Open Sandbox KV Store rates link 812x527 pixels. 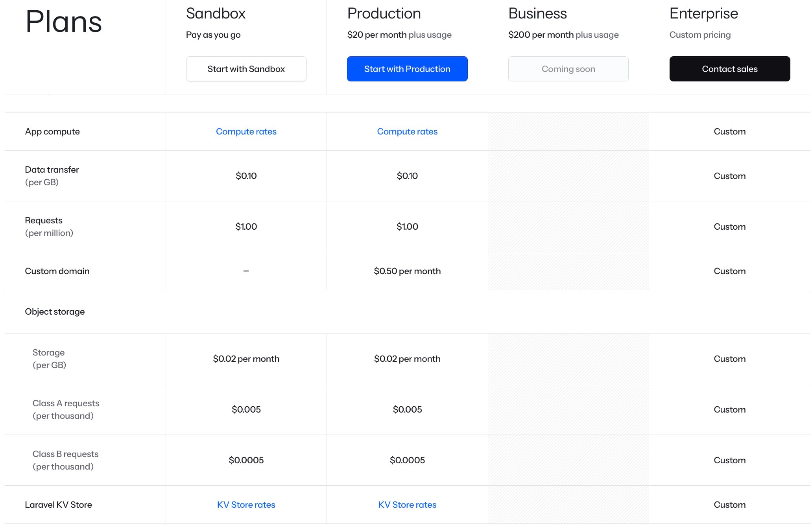(x=246, y=505)
